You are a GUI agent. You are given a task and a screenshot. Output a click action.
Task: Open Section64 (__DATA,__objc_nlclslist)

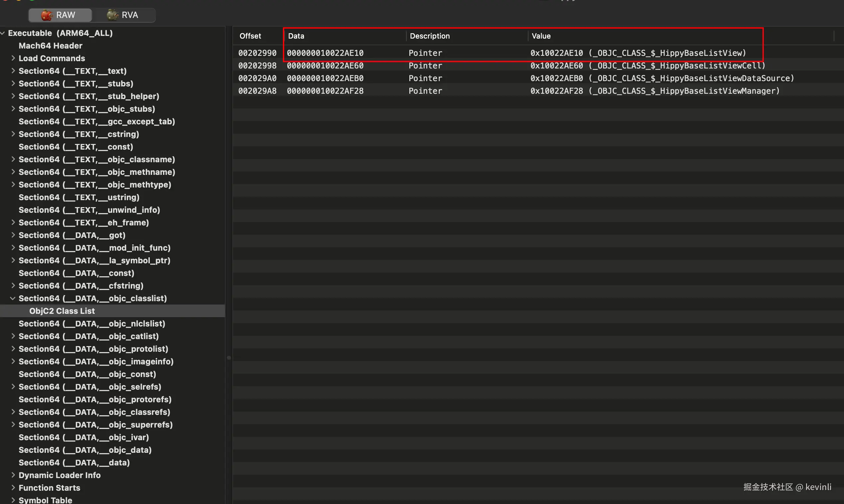[92, 323]
